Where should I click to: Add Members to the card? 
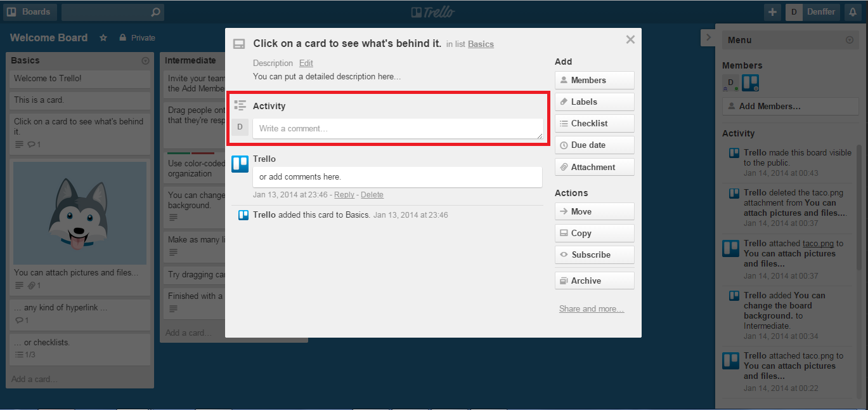[x=595, y=80]
